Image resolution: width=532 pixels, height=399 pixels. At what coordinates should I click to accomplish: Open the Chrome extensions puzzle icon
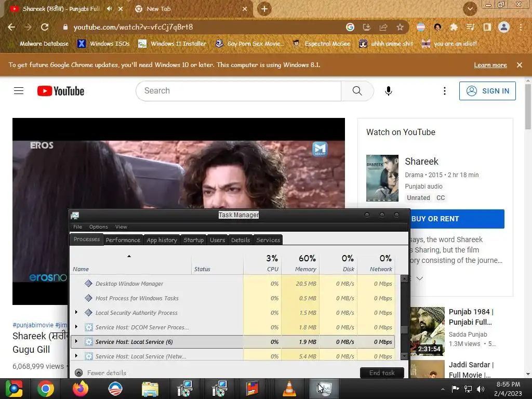454,27
